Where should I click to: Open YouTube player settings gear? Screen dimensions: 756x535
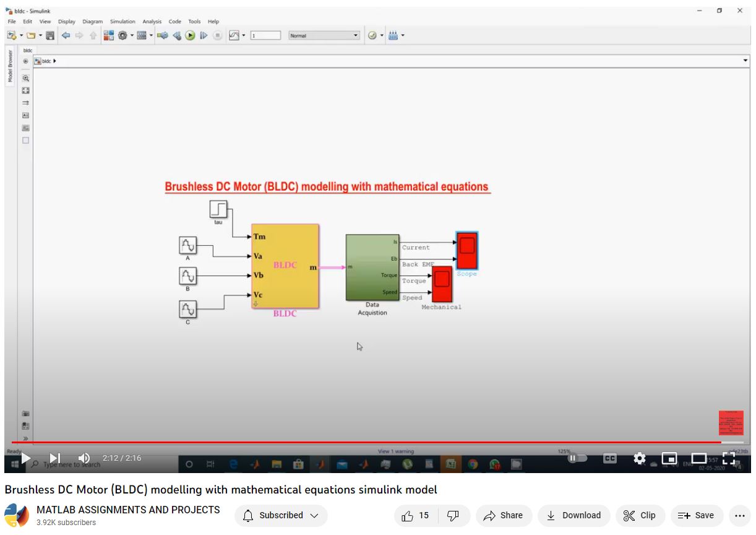tap(639, 458)
